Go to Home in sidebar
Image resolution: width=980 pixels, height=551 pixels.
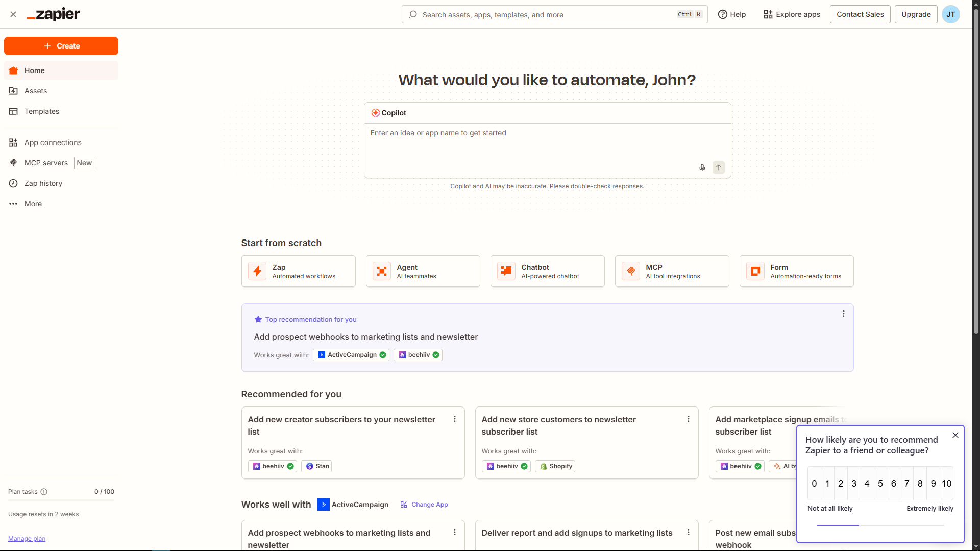[61, 70]
